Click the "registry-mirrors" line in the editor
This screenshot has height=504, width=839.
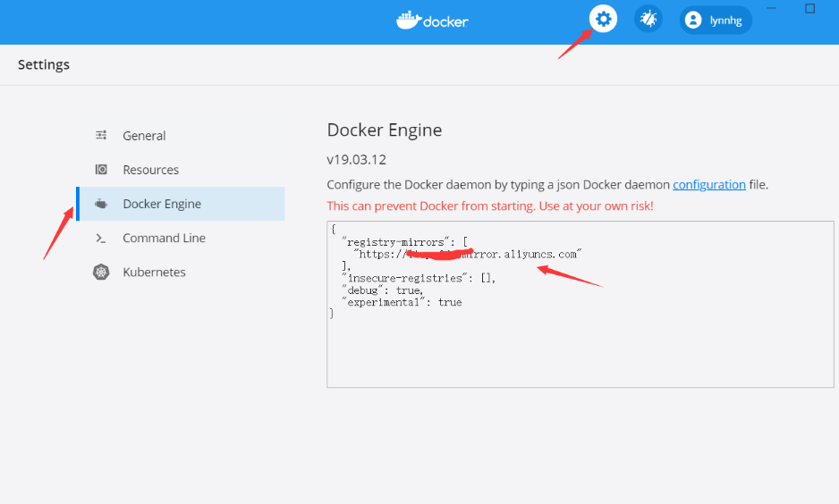coord(404,242)
